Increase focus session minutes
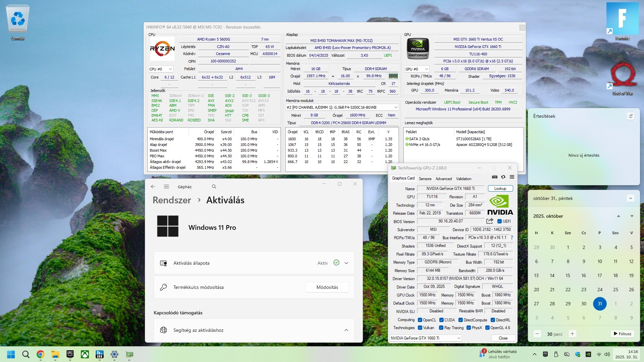Viewport: 644px width, 362px height. point(573,334)
